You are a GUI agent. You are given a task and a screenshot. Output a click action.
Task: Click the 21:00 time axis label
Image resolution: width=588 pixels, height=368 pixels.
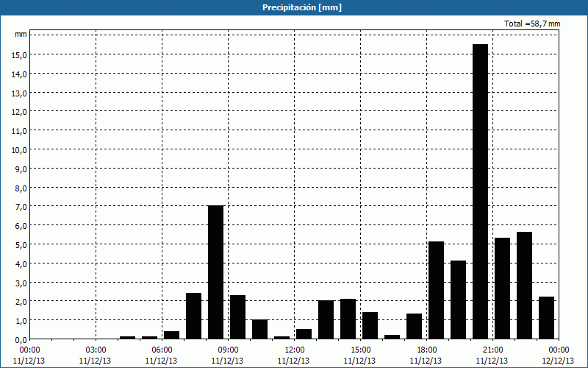(492, 350)
